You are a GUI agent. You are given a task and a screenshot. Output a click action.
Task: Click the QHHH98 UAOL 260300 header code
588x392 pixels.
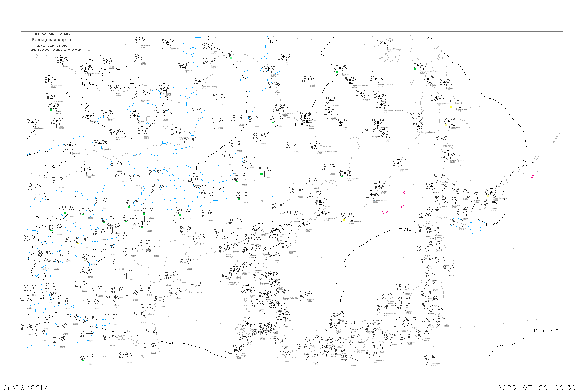point(53,34)
